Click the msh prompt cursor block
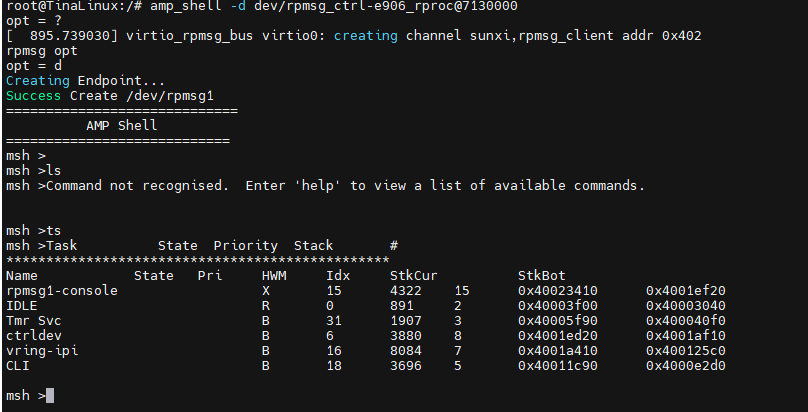 tap(50, 396)
